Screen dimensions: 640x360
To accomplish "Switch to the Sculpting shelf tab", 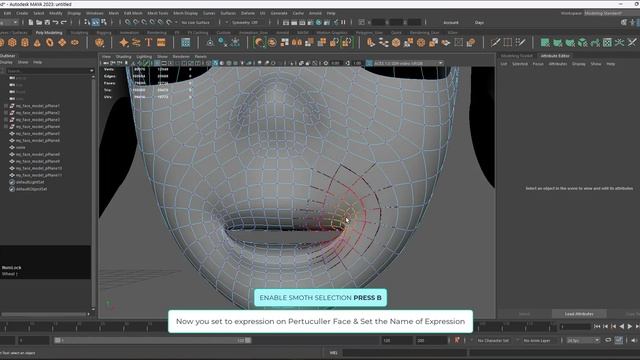I will tap(79, 33).
